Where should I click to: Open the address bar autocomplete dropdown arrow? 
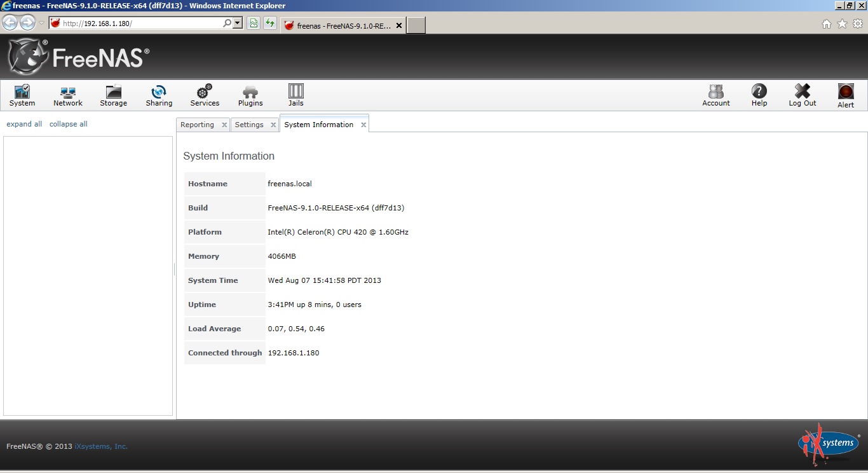click(238, 24)
